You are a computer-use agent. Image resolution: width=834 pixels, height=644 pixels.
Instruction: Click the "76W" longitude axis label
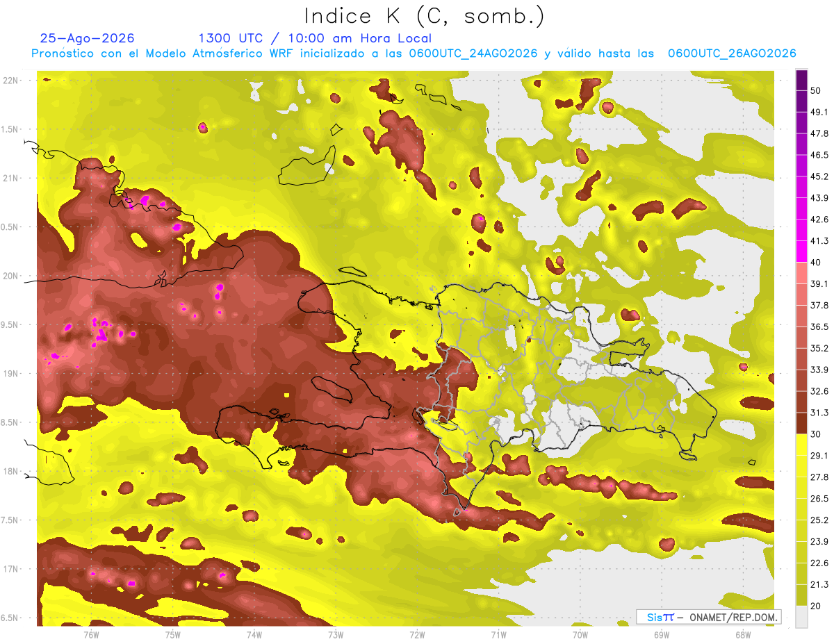coord(91,635)
